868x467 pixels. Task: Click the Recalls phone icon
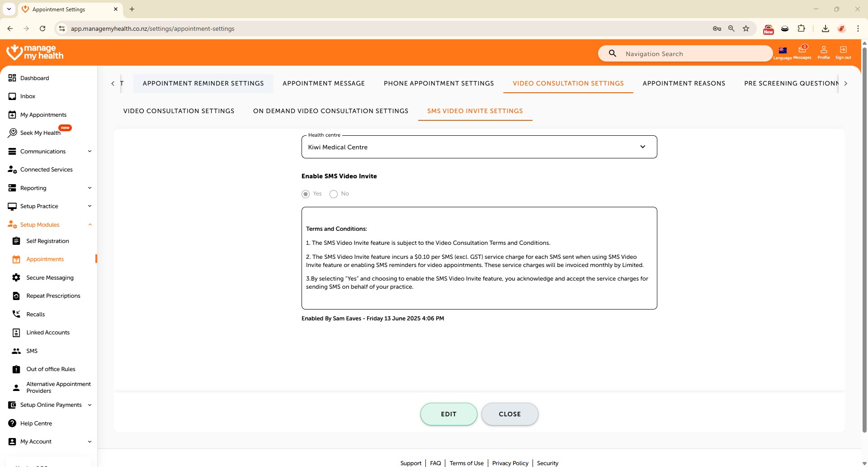point(16,314)
